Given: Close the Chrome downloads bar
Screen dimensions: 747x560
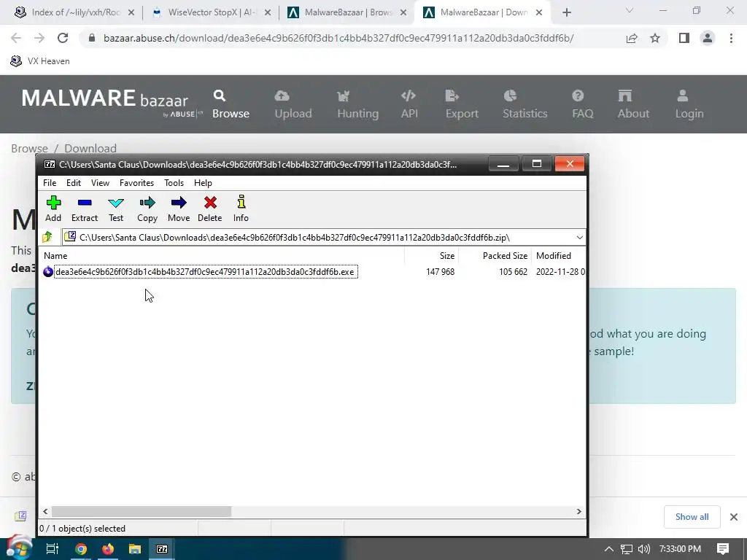Looking at the screenshot, I should pos(734,517).
